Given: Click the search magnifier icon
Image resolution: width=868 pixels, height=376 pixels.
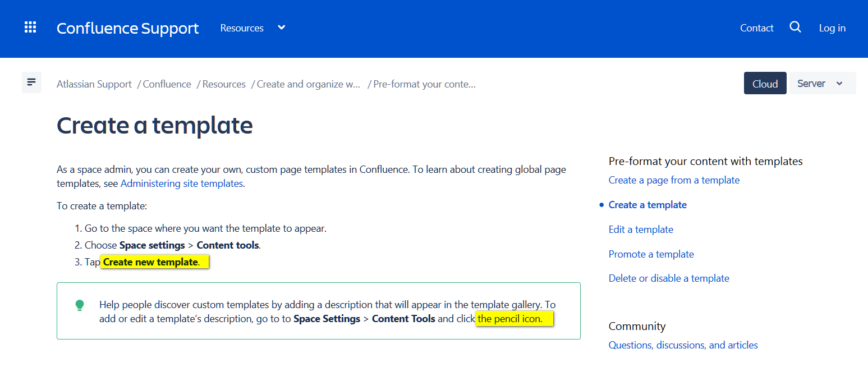Looking at the screenshot, I should tap(795, 27).
